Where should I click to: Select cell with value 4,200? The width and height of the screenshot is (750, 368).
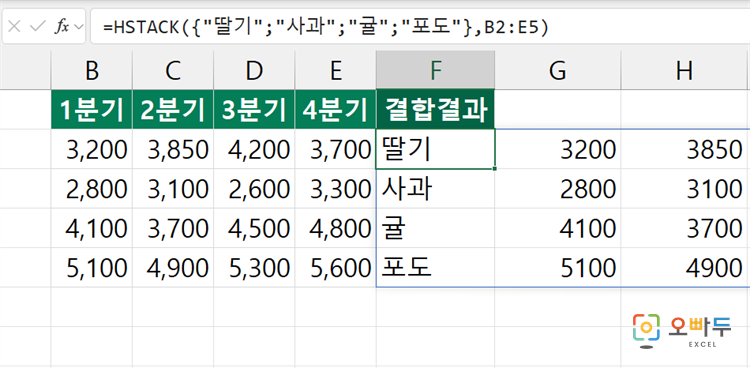point(254,149)
